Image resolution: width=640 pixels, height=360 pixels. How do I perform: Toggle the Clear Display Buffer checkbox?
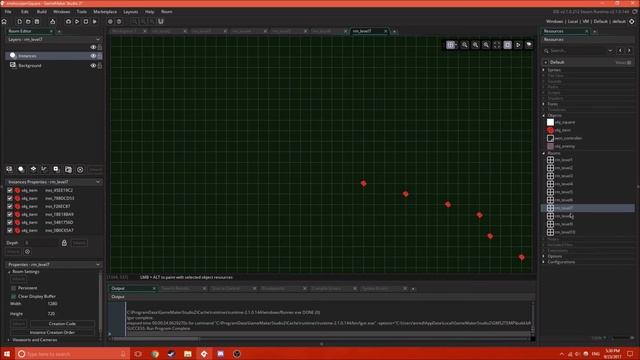point(13,296)
